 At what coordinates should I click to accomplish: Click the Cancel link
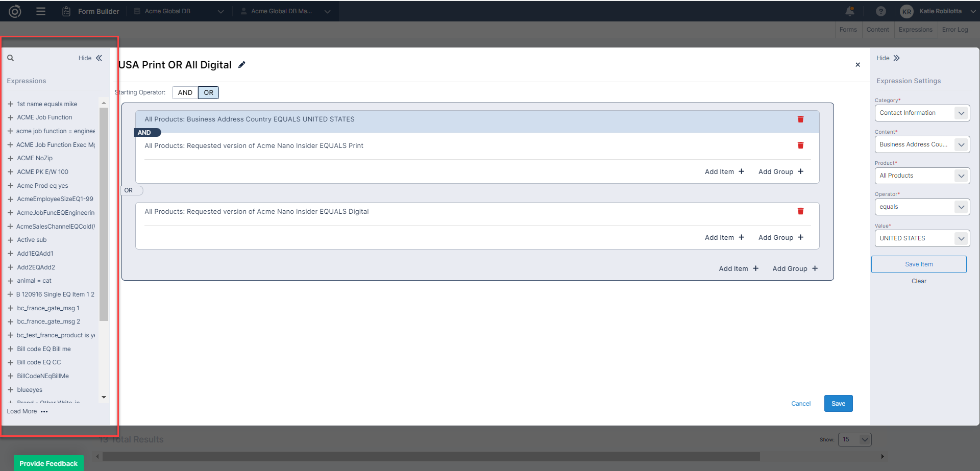[x=800, y=404]
